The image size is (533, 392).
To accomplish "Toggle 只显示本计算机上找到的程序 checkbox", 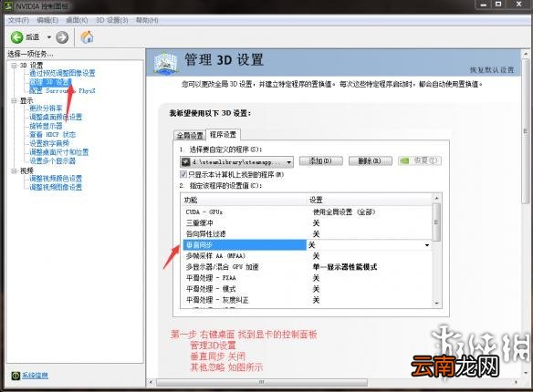I will (x=183, y=174).
